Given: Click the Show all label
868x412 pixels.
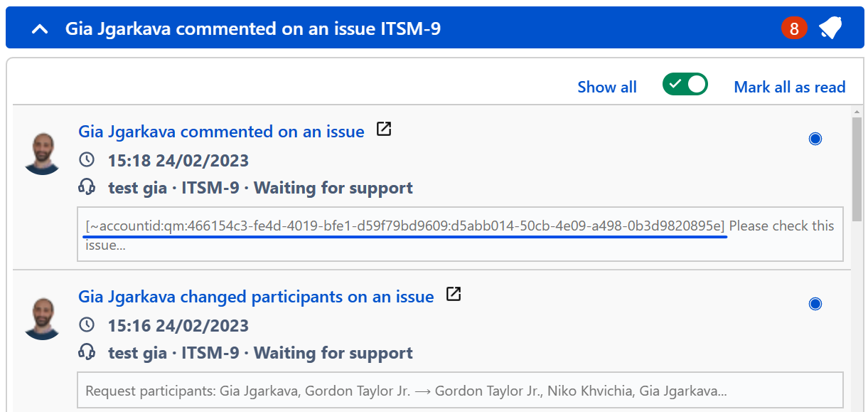Looking at the screenshot, I should pos(607,87).
